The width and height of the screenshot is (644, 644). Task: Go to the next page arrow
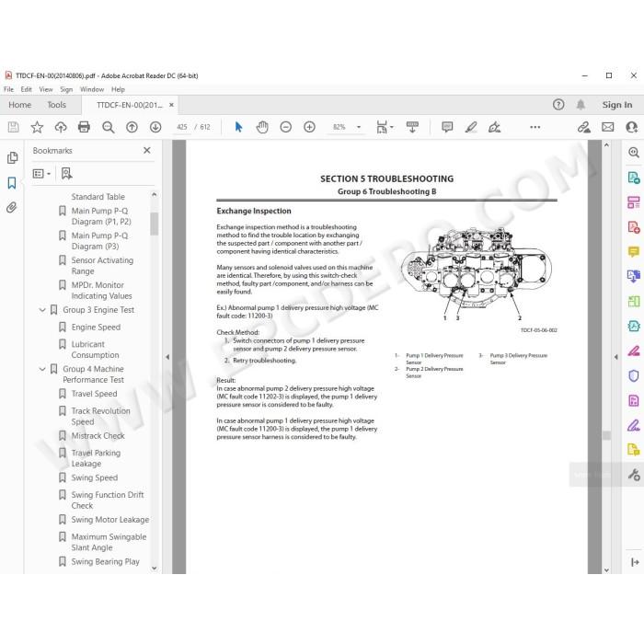click(155, 127)
